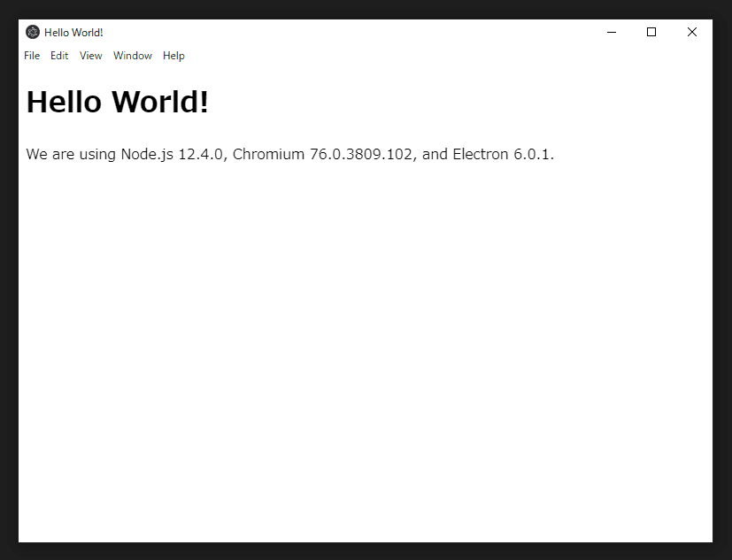Click the empty title bar area
This screenshot has width=732, height=560.
point(354,32)
